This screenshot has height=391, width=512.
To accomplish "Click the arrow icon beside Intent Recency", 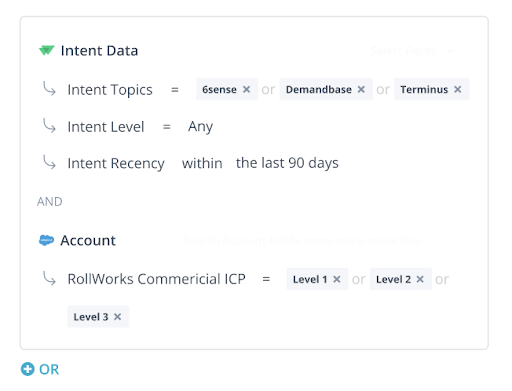I will pos(49,162).
